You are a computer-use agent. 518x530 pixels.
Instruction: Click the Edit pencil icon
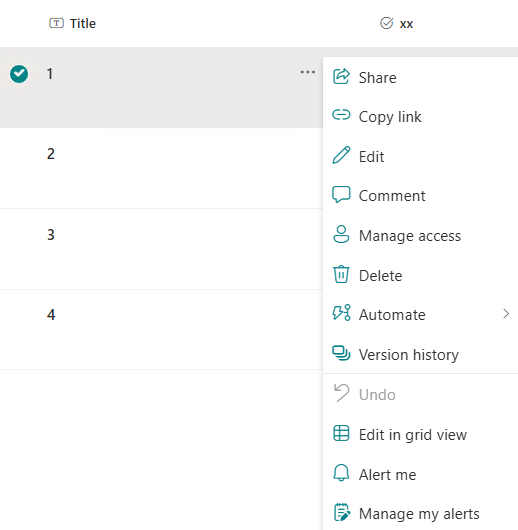pyautogui.click(x=341, y=155)
